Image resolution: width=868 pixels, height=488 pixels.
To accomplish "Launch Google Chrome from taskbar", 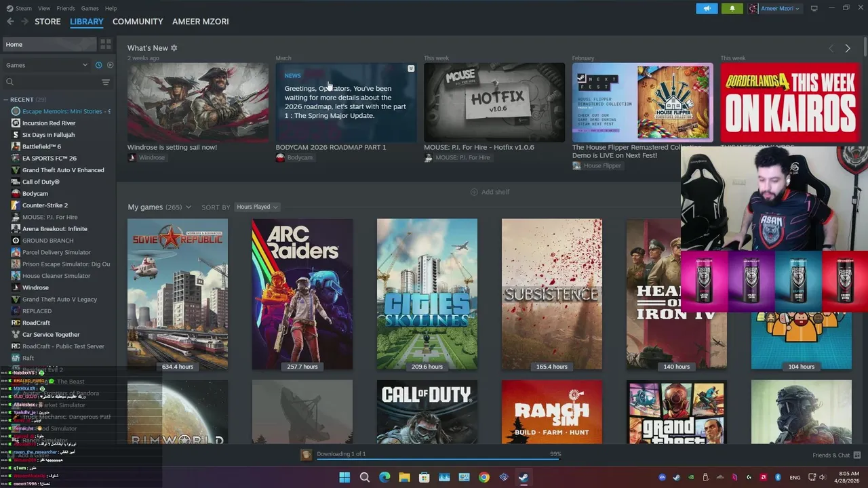I will point(484,477).
